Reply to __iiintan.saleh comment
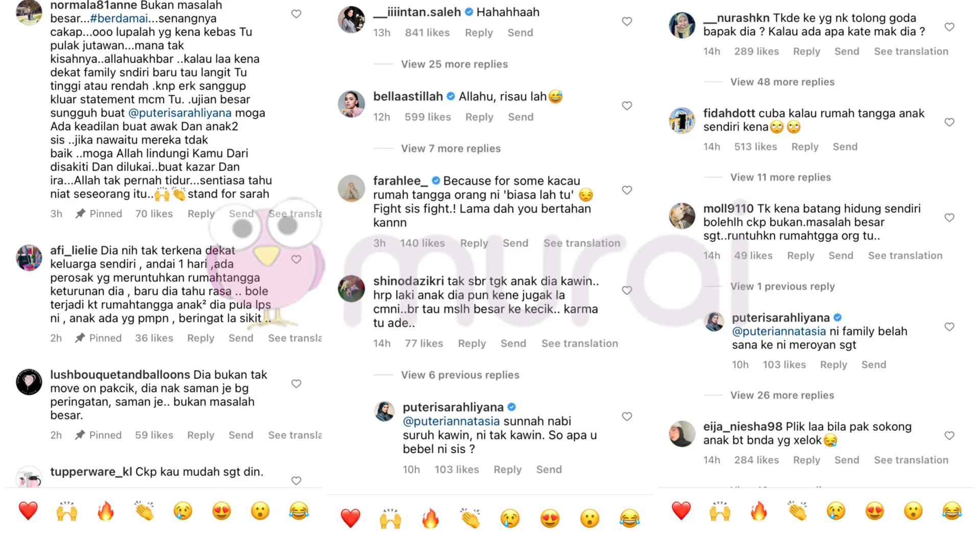The height and width of the screenshot is (540, 980). [479, 33]
